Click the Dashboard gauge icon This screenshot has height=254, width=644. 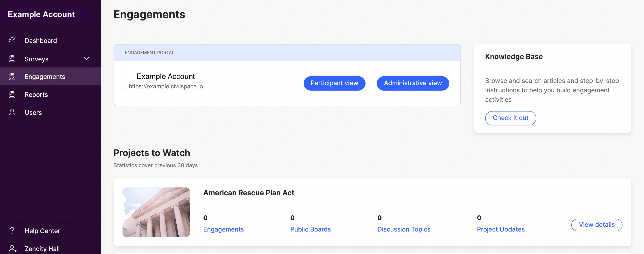coord(12,40)
